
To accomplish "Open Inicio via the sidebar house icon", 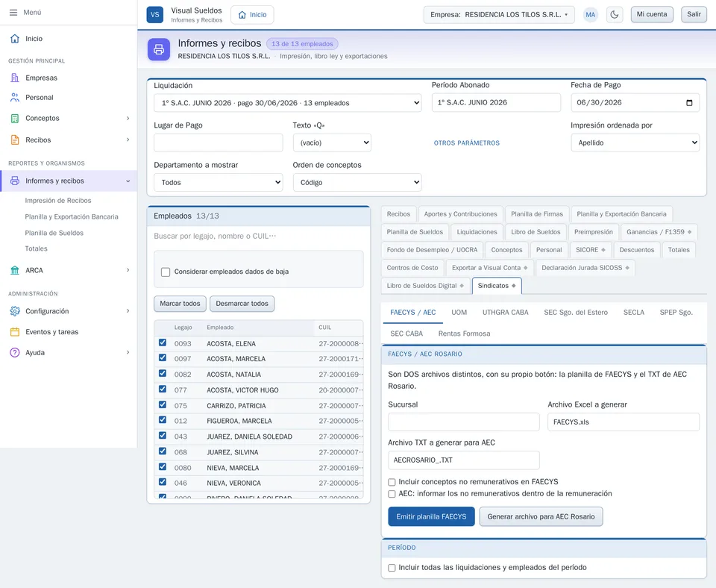I will (x=15, y=38).
